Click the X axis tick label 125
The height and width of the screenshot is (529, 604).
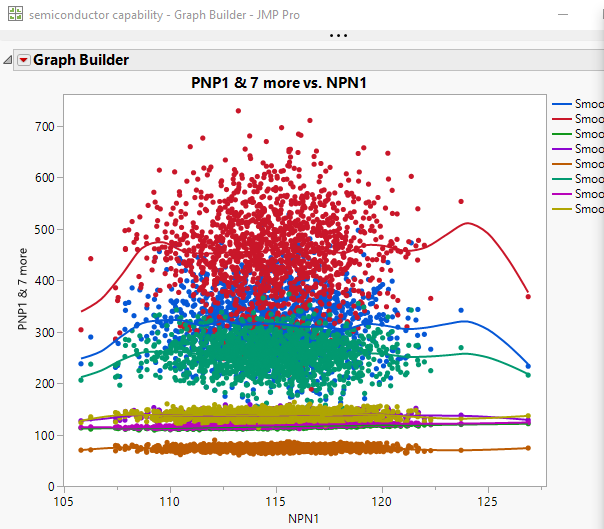coord(488,502)
